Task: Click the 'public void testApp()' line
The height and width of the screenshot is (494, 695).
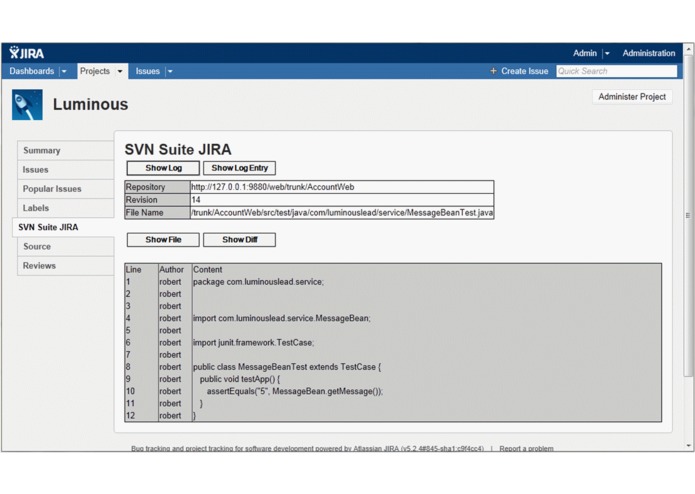Action: [x=240, y=379]
